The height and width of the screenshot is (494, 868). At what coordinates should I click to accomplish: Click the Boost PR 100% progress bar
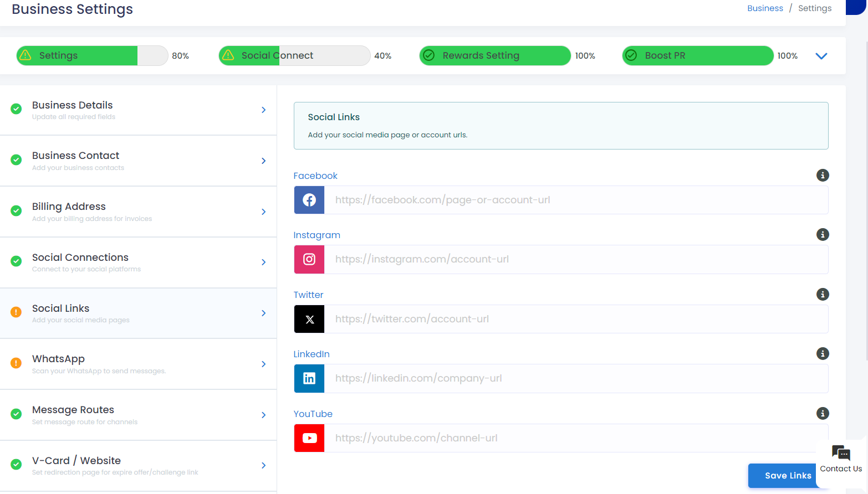[698, 55]
